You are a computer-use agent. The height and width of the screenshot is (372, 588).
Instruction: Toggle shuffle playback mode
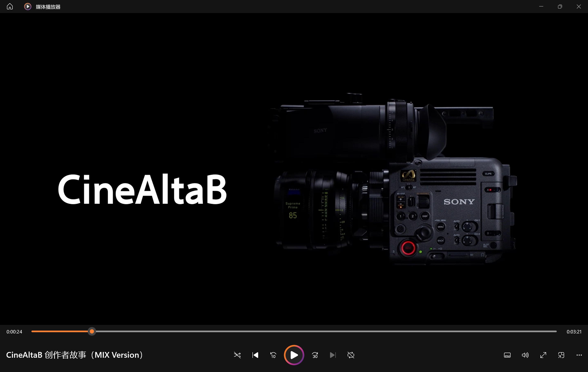[237, 355]
